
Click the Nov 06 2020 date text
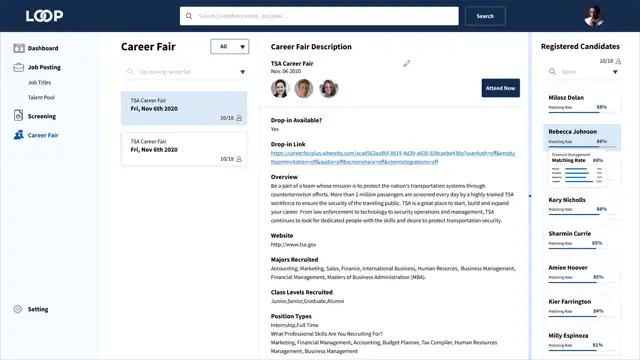click(x=286, y=71)
